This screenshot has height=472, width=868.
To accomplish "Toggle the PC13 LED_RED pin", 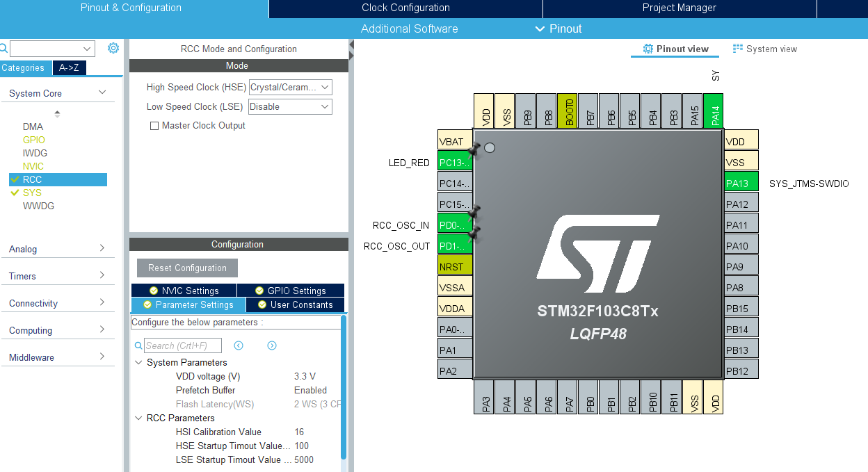I will click(455, 162).
